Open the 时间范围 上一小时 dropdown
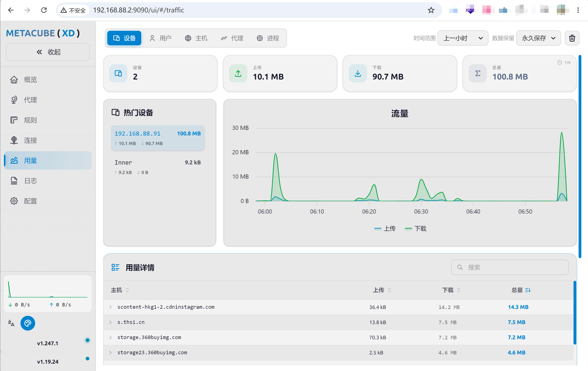Image resolution: width=588 pixels, height=371 pixels. point(463,38)
